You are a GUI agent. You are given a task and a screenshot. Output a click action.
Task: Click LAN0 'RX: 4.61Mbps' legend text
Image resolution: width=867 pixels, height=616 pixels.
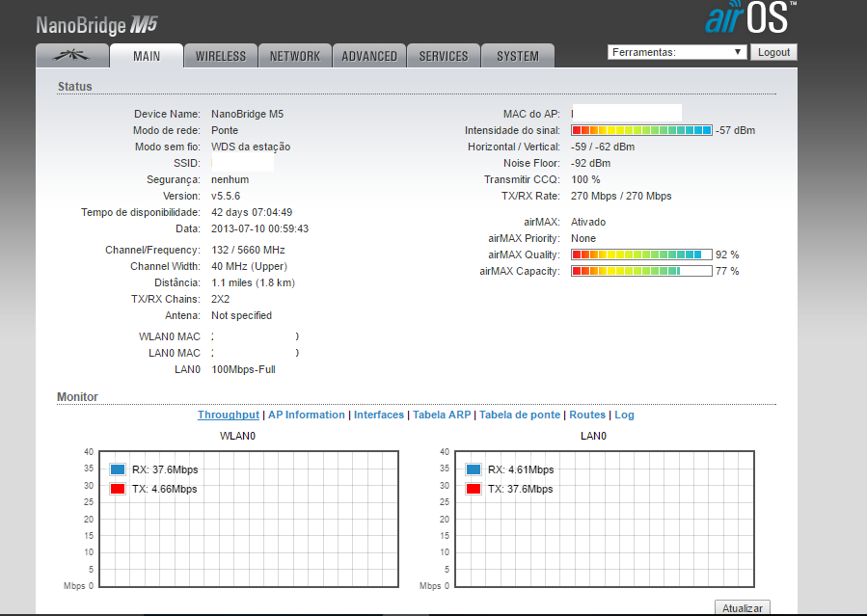click(521, 469)
